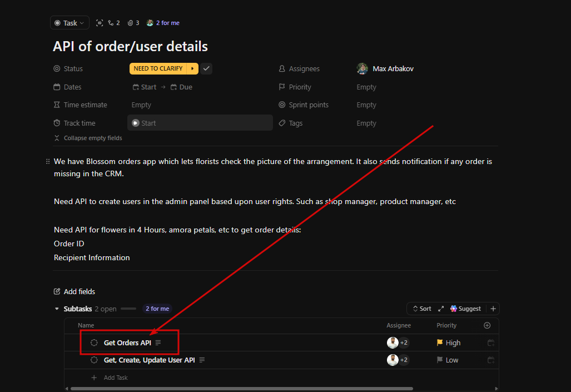Click the subtasks progress bar
Image resolution: width=571 pixels, height=392 pixels.
128,309
